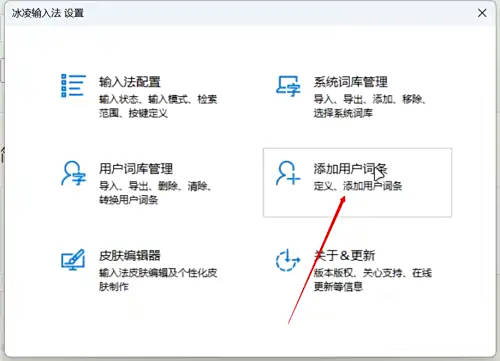Open the 关于&更新 heading
This screenshot has width=500, height=361.
[344, 256]
